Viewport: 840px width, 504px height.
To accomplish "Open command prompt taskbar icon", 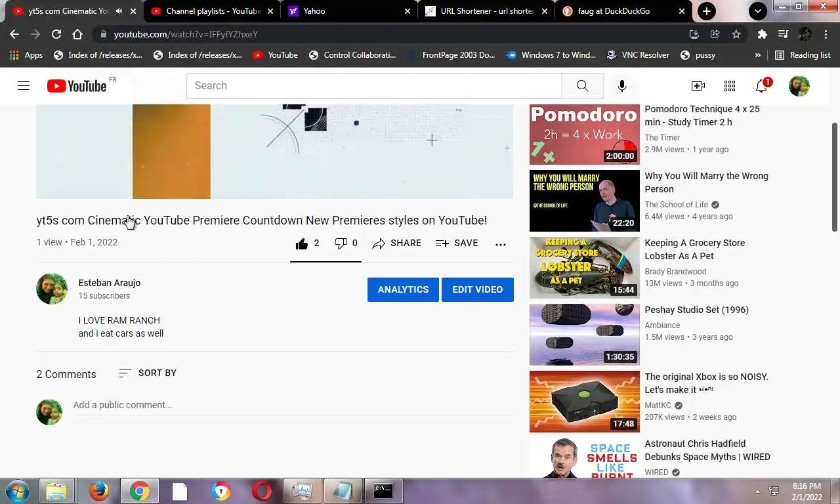I will tap(383, 491).
